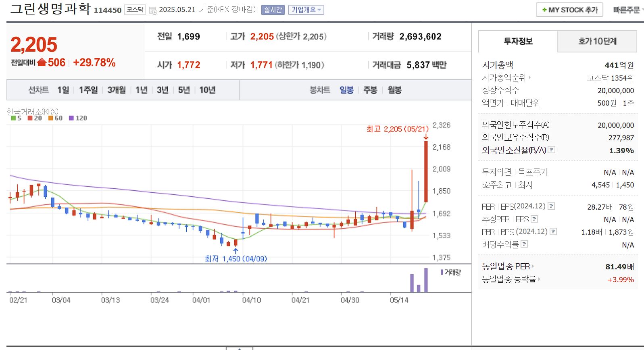Click the tallest purple volume bar
The height and width of the screenshot is (350, 644).
(x=426, y=280)
